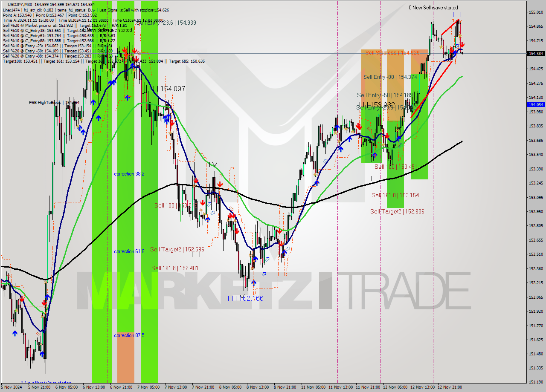The width and height of the screenshot is (546, 392).
Task: Click the '0 New Sell wave started' label at top right
Action: pyautogui.click(x=433, y=8)
